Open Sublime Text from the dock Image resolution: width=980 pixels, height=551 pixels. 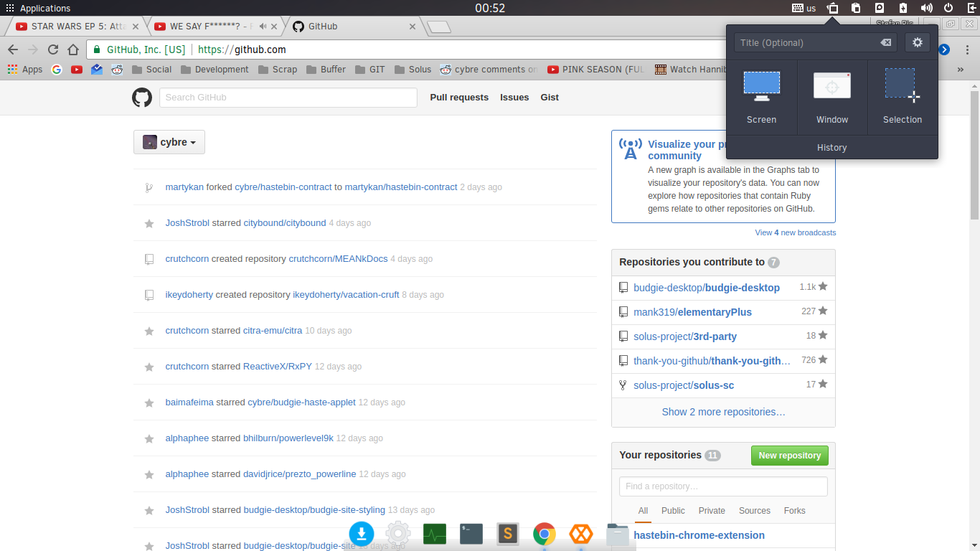(x=508, y=534)
